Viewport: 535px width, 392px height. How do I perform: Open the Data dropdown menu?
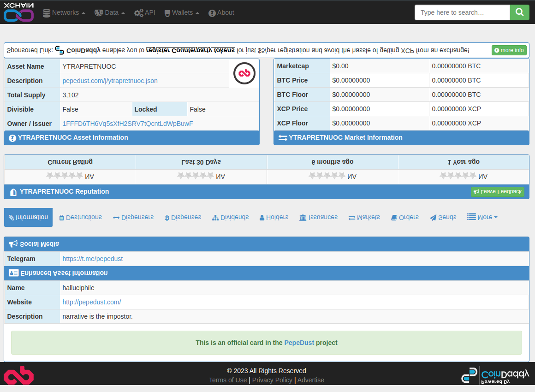[x=109, y=13]
